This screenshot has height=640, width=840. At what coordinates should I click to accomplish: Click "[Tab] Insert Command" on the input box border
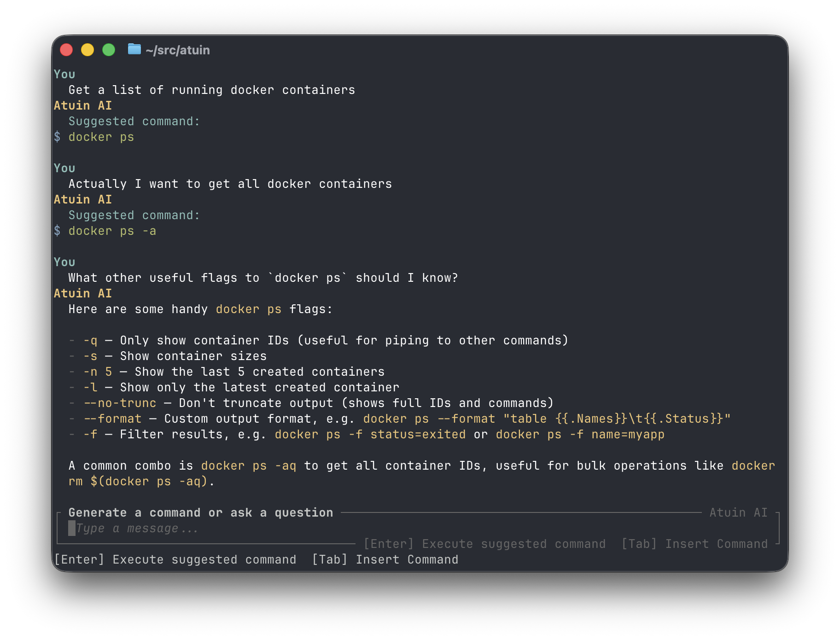[695, 544]
